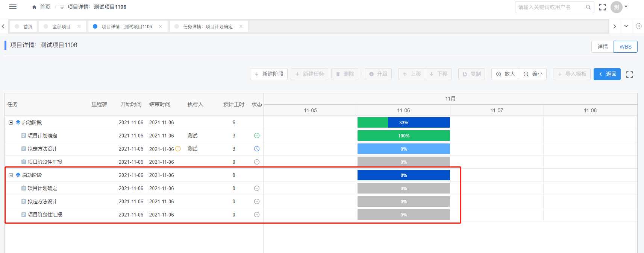Image resolution: width=644 pixels, height=253 pixels.
Task: Switch to the 详情 view
Action: 603,47
